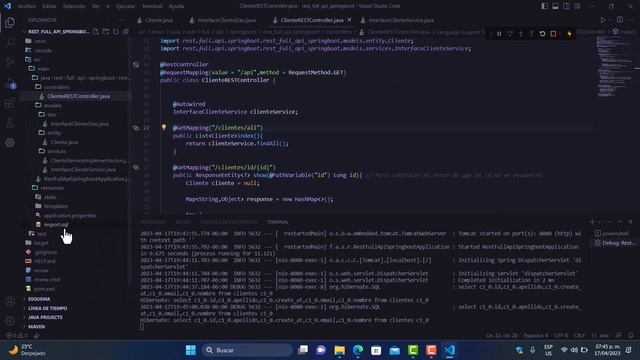640x360 pixels.
Task: Open pom.xml in the explorer
Action: tap(44, 289)
